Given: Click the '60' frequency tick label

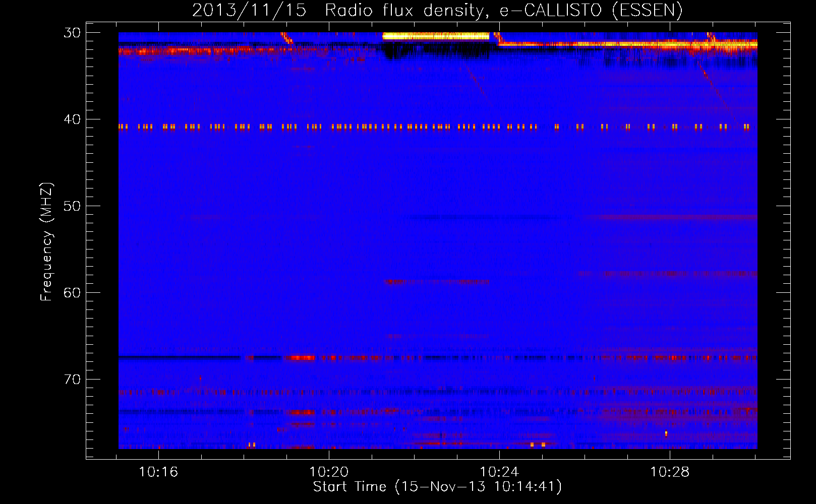Looking at the screenshot, I should click(72, 293).
